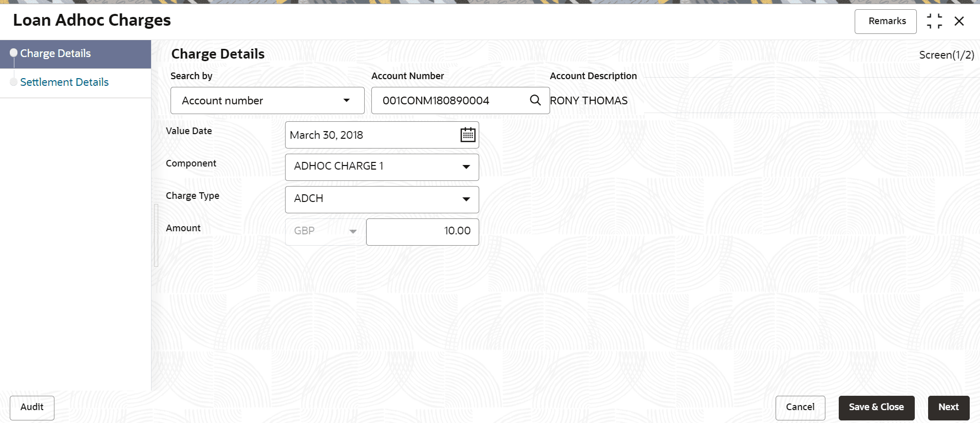Image resolution: width=980 pixels, height=423 pixels.
Task: Open the Audit details
Action: click(x=32, y=407)
